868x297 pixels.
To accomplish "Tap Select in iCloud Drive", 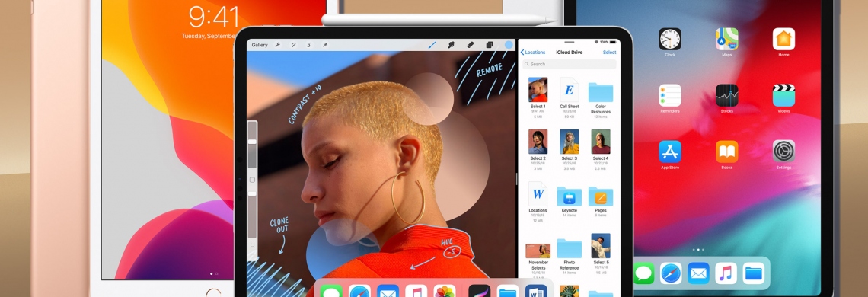I will tap(609, 52).
